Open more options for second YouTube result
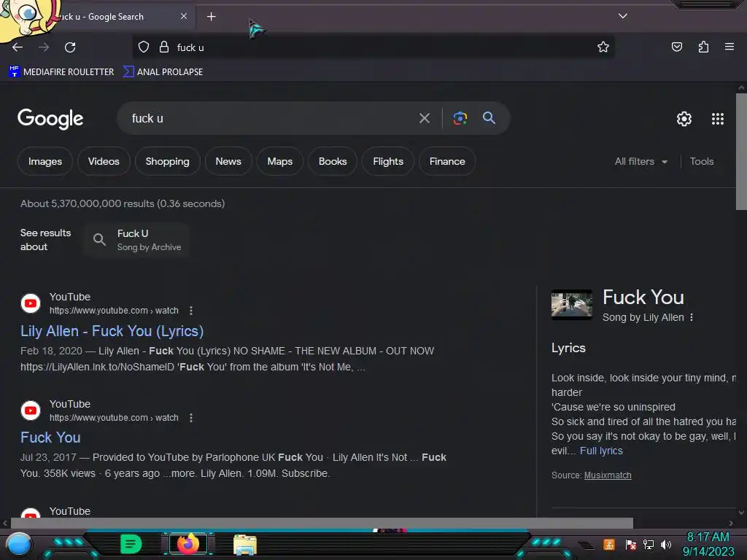747x560 pixels. (x=191, y=418)
